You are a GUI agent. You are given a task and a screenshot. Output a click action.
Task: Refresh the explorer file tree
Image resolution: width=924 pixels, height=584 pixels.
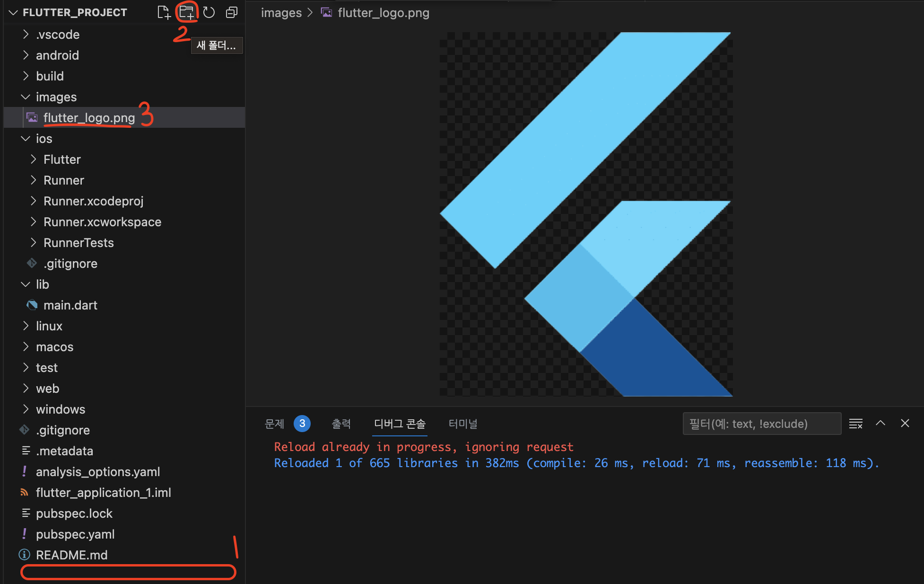pyautogui.click(x=209, y=12)
